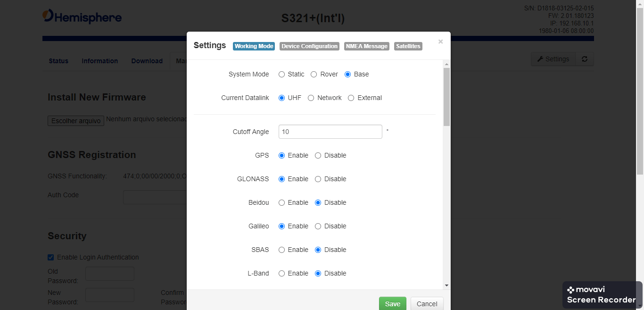The width and height of the screenshot is (644, 310).
Task: Click the Hemisphere logo
Action: pyautogui.click(x=82, y=17)
